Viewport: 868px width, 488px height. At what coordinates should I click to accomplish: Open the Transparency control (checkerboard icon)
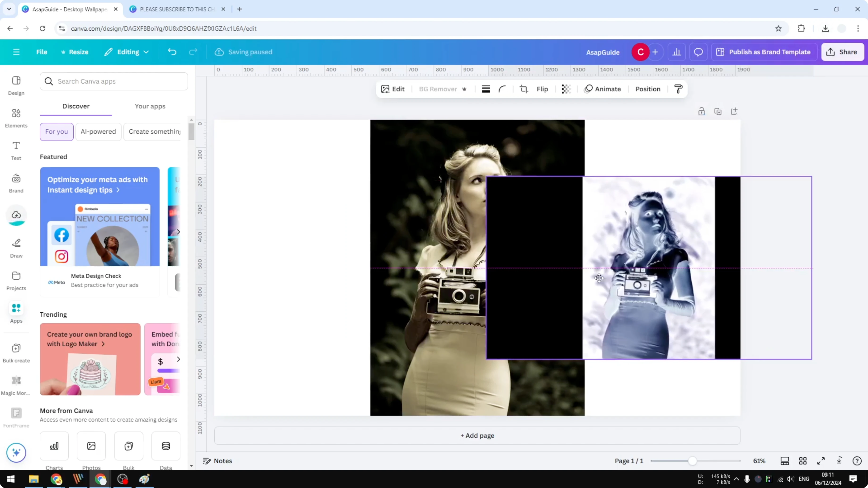(x=566, y=89)
